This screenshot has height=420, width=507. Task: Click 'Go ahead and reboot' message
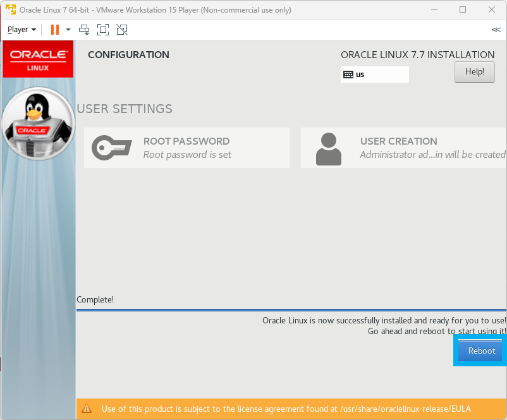[437, 332]
